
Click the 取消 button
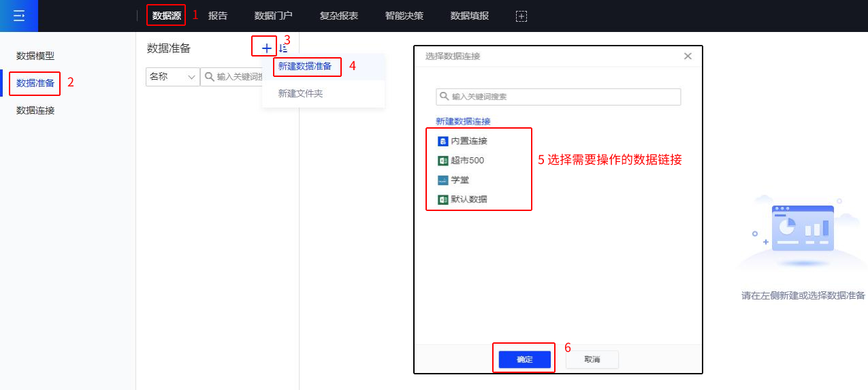(592, 359)
